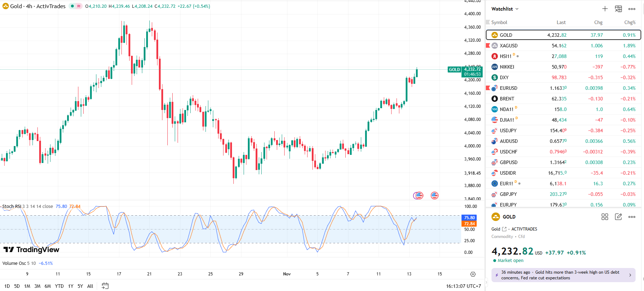
Task: Select the 1M time range
Action: [27, 286]
